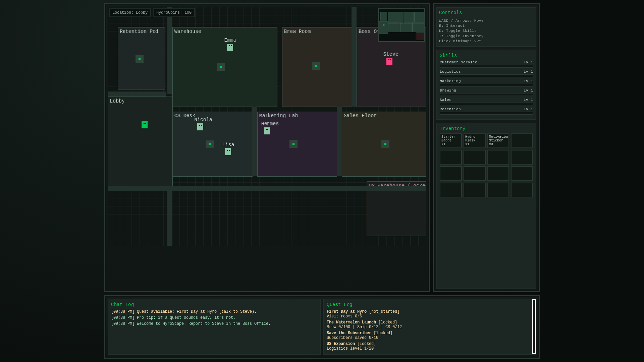Click the Quest Log scrollbar

534,326
